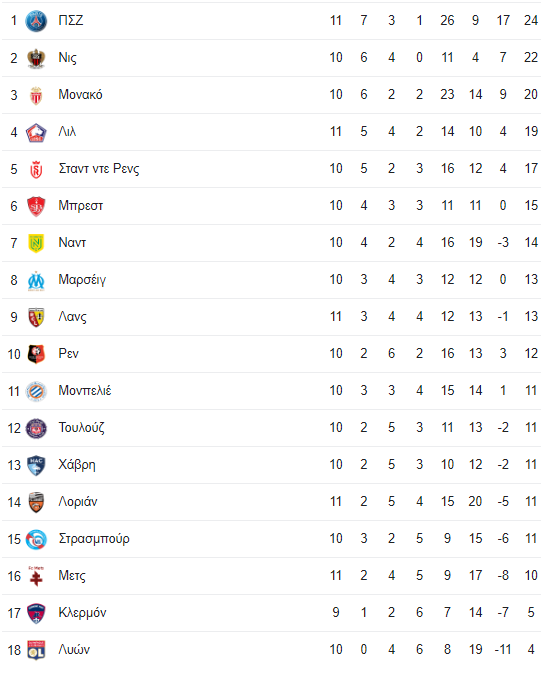This screenshot has height=675, width=541.
Task: Open the Τουλούζ team name link
Action: tap(81, 427)
